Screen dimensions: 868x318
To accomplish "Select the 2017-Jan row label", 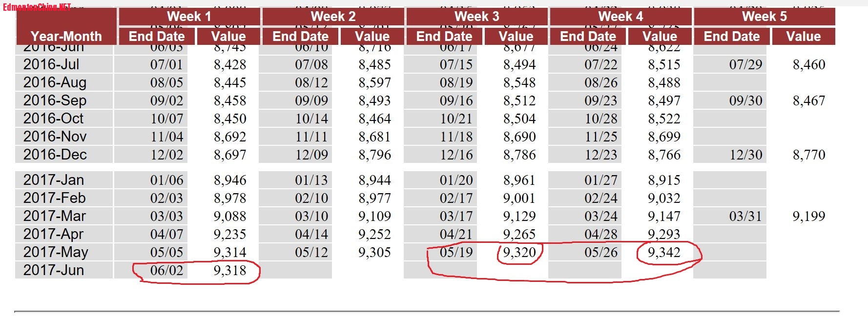I will pyautogui.click(x=54, y=180).
